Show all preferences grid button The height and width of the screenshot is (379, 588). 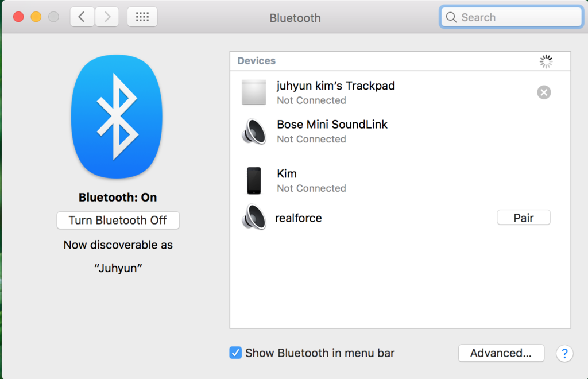click(142, 17)
